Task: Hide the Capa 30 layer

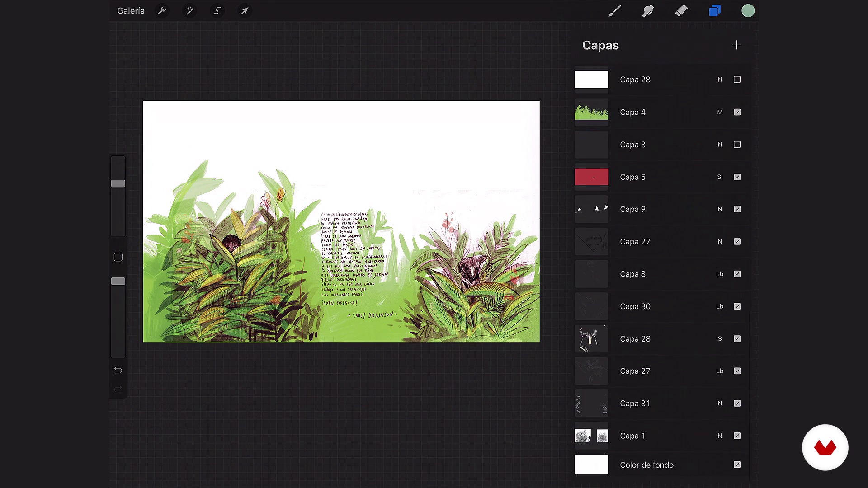Action: (x=737, y=306)
